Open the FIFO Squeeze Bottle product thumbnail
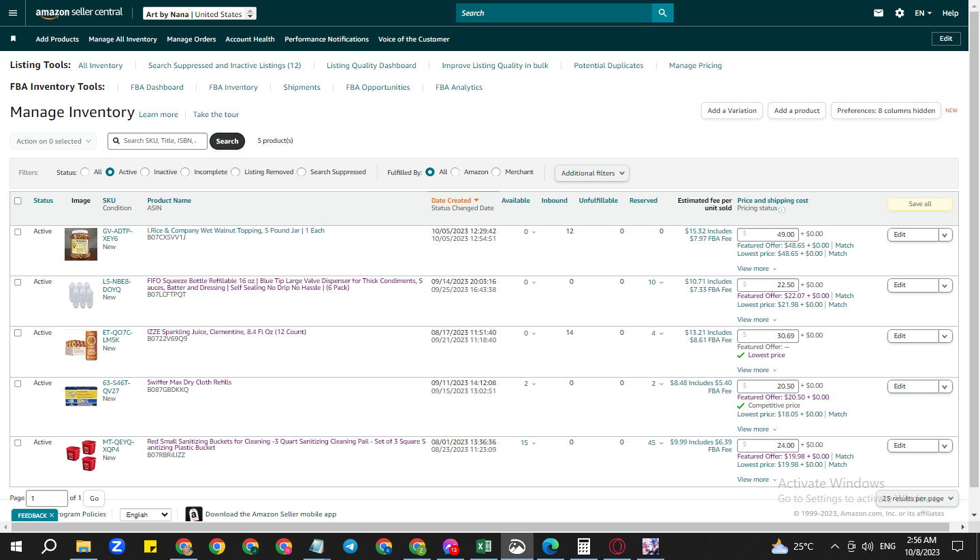The height and width of the screenshot is (560, 980). (81, 295)
